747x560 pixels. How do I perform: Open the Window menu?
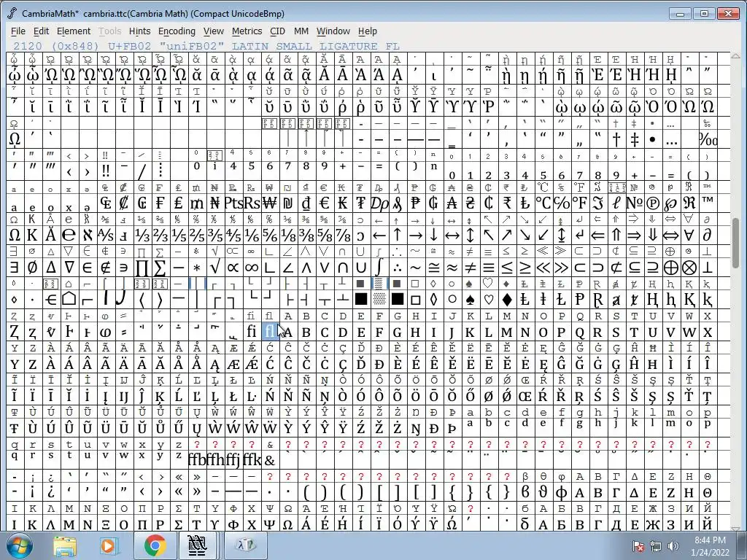333,31
